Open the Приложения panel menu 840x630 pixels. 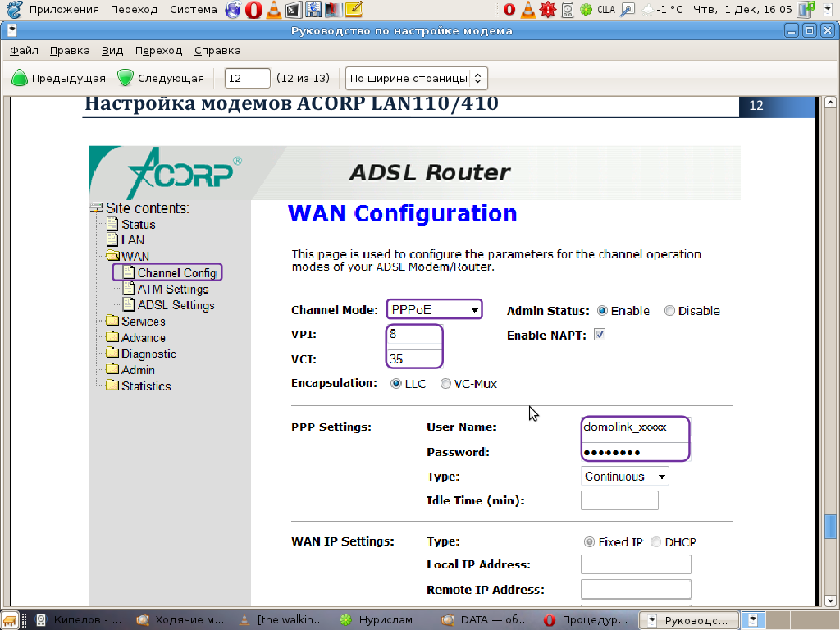(64, 10)
